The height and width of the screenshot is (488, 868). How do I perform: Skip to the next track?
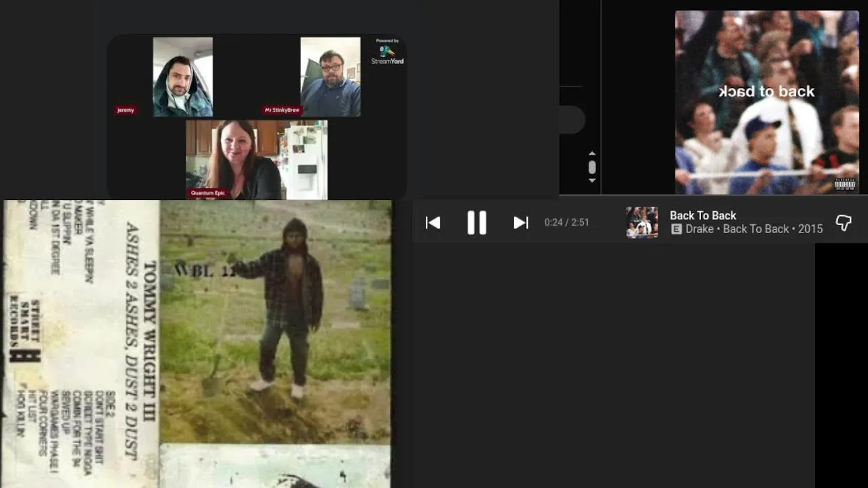(521, 222)
